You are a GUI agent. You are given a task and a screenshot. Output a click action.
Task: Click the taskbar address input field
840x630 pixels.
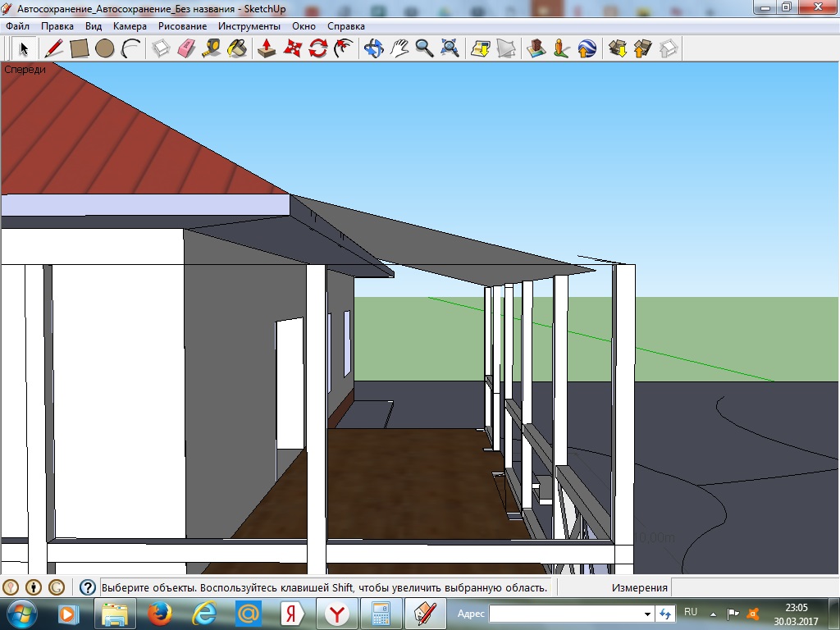coord(566,614)
